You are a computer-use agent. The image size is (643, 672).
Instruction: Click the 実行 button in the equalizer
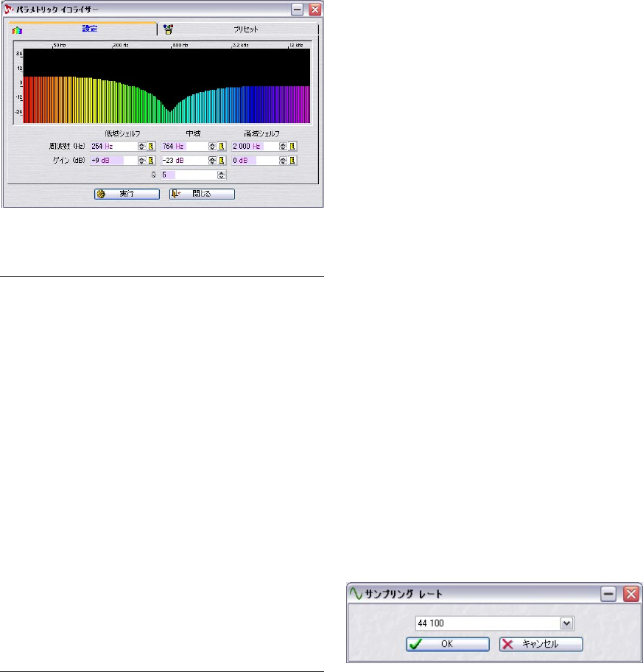(x=127, y=194)
